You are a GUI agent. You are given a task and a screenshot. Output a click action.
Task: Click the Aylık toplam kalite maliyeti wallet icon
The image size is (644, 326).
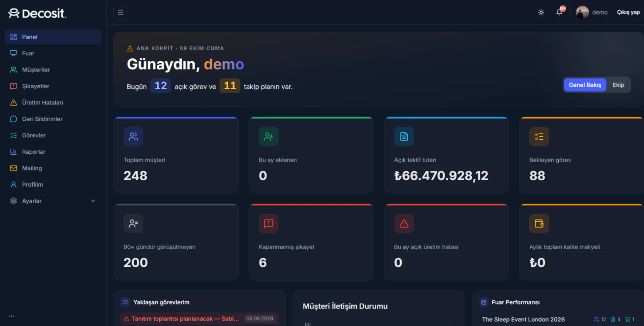pos(539,224)
